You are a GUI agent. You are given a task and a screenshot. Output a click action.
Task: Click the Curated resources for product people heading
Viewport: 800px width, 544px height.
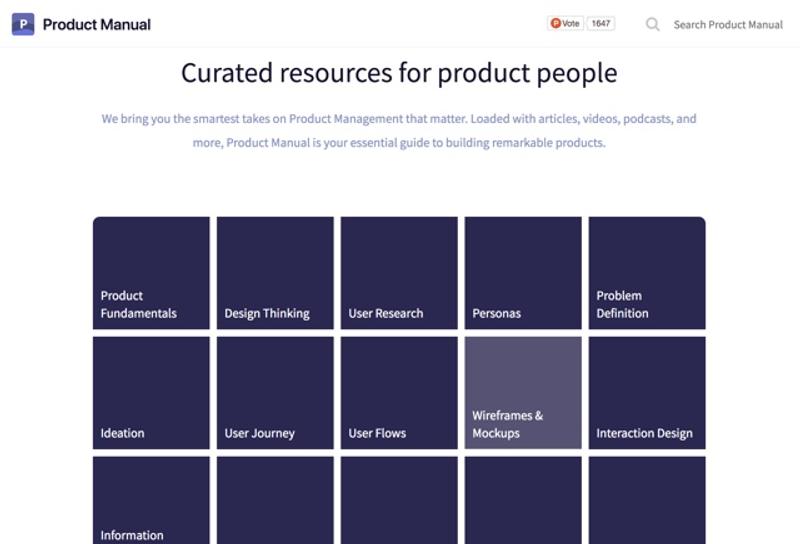pos(399,73)
